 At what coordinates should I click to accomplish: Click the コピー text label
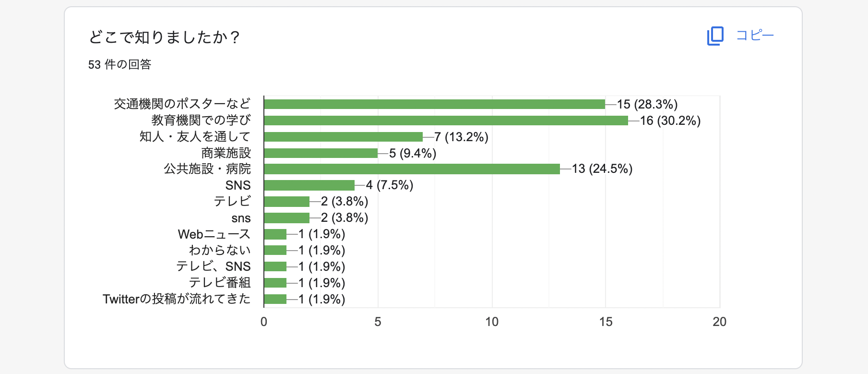pyautogui.click(x=755, y=36)
